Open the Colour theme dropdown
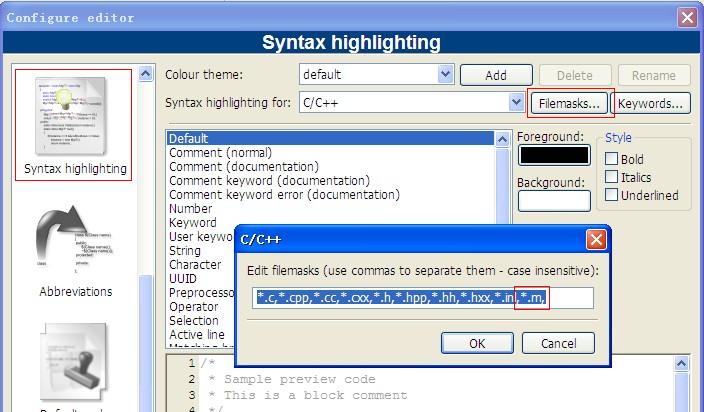The width and height of the screenshot is (704, 412). coord(445,74)
